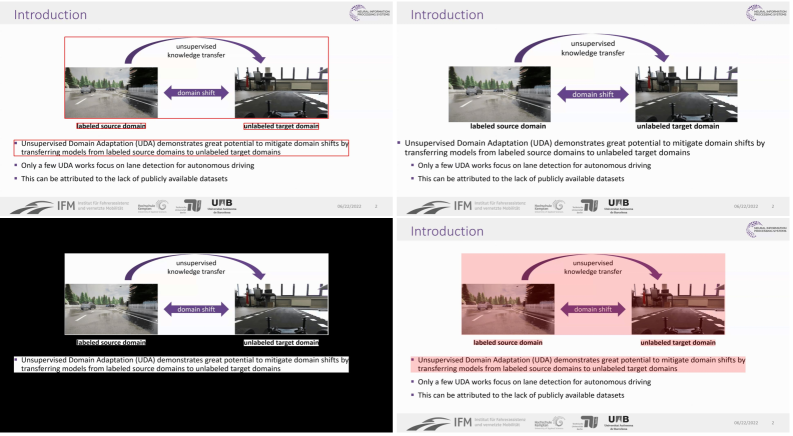793x436 pixels.
Task: Select the source domain road image on the pink-highlighted slide
Action: click(508, 309)
